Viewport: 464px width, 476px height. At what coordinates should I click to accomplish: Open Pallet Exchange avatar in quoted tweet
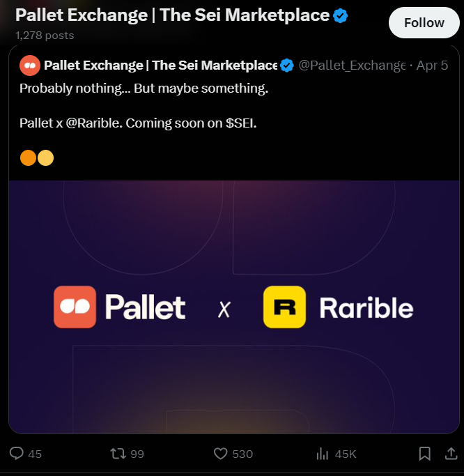pos(29,66)
